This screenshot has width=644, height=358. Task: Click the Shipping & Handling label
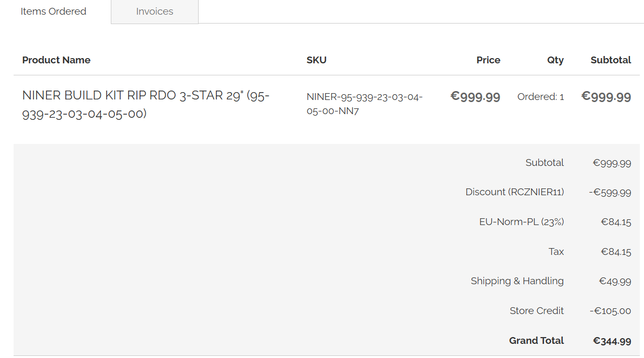[x=517, y=281]
